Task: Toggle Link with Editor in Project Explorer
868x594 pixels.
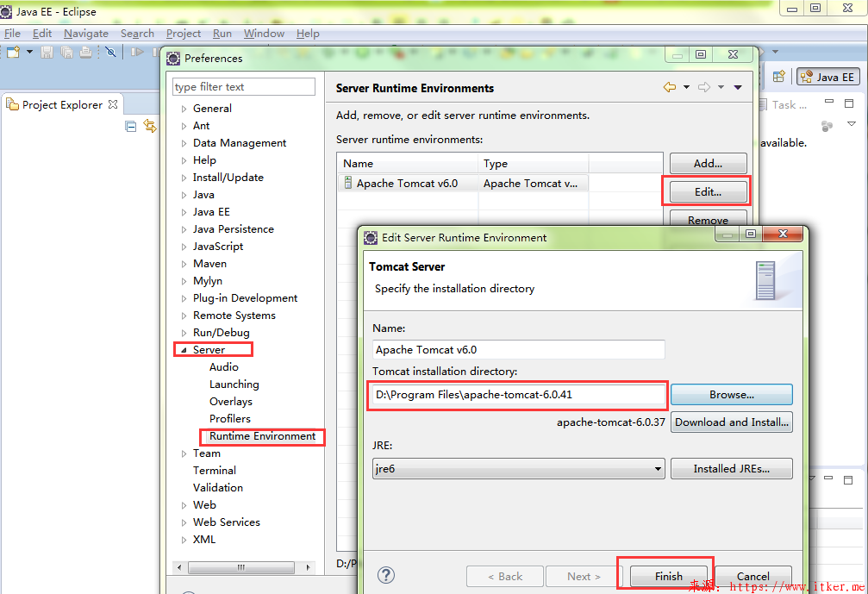Action: click(150, 126)
